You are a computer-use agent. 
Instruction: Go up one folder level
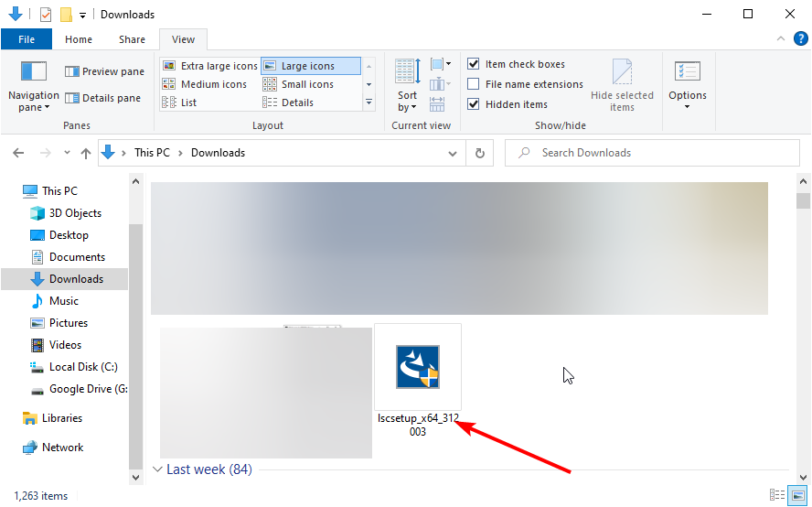tap(85, 153)
